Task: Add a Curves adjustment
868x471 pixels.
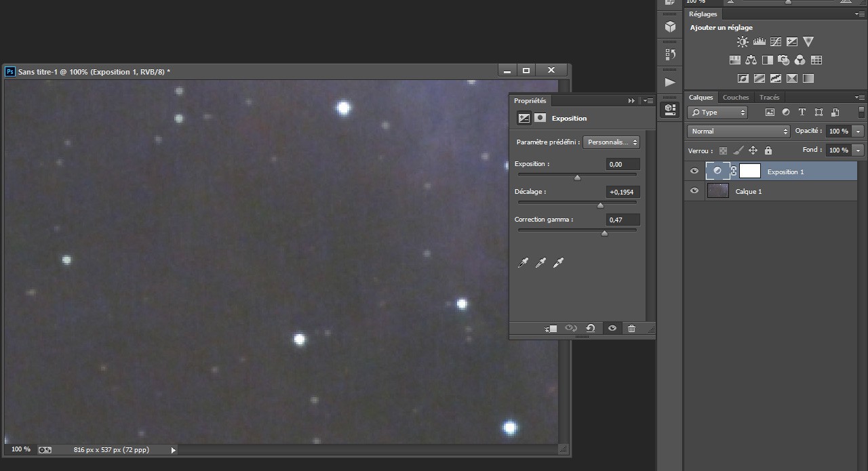Action: click(776, 42)
